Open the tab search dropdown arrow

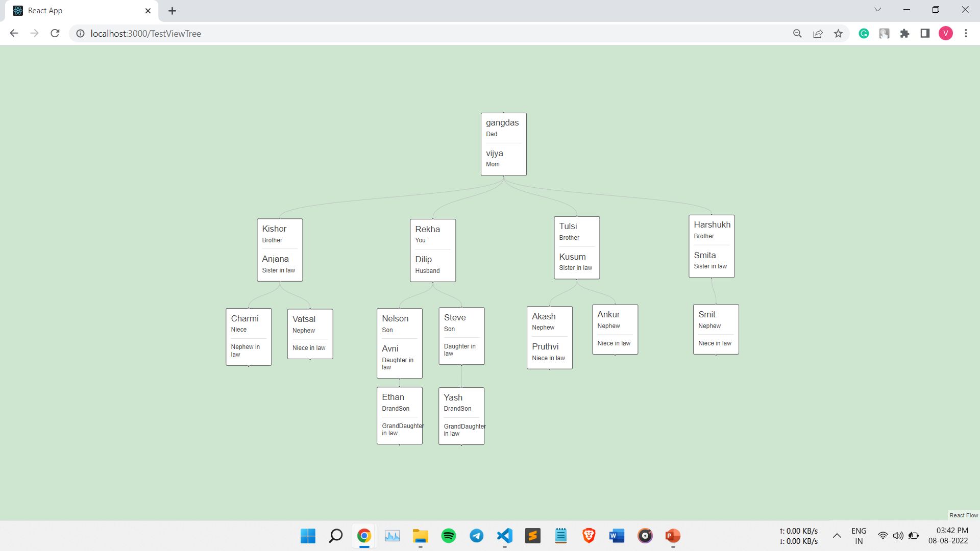(x=877, y=9)
